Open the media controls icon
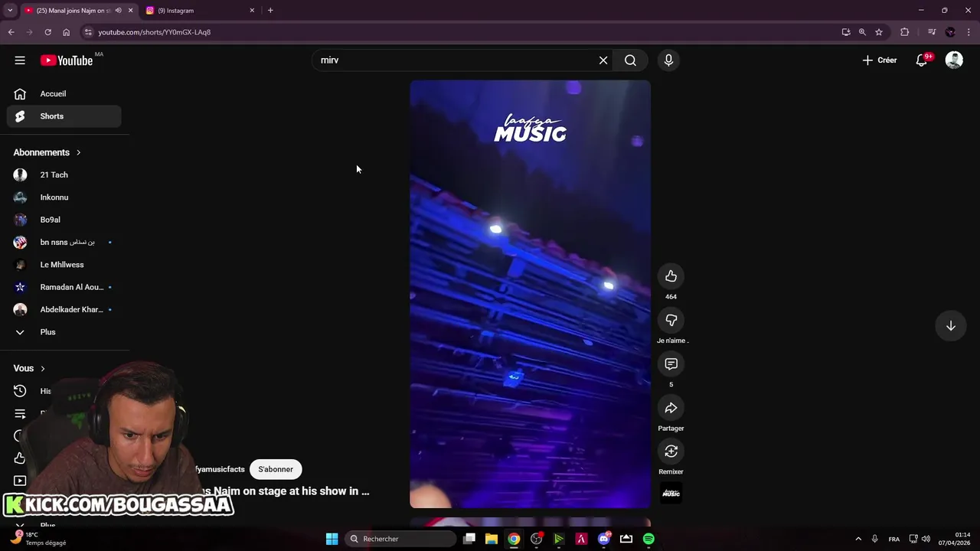Viewport: 980px width, 551px height. 932,32
